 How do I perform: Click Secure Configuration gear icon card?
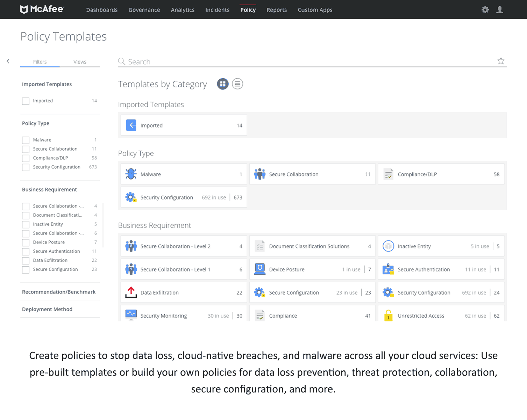tap(260, 292)
